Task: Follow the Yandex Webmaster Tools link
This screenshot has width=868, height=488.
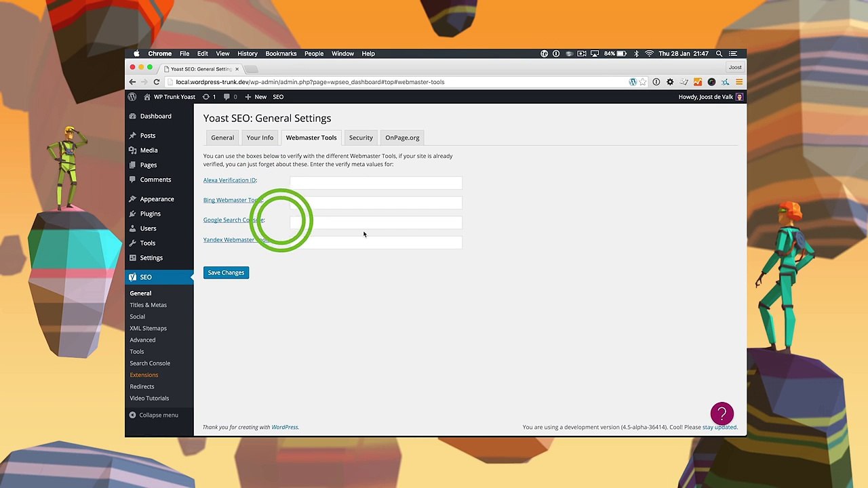Action: click(237, 239)
